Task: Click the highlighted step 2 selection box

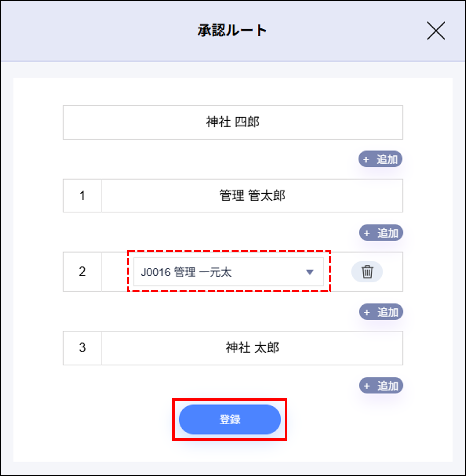Action: tap(229, 272)
